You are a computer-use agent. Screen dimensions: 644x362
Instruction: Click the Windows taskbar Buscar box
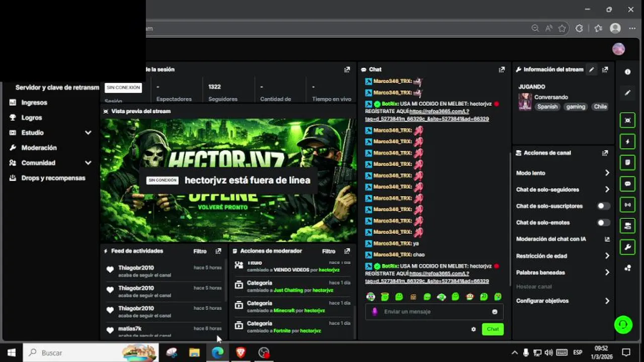(x=91, y=352)
